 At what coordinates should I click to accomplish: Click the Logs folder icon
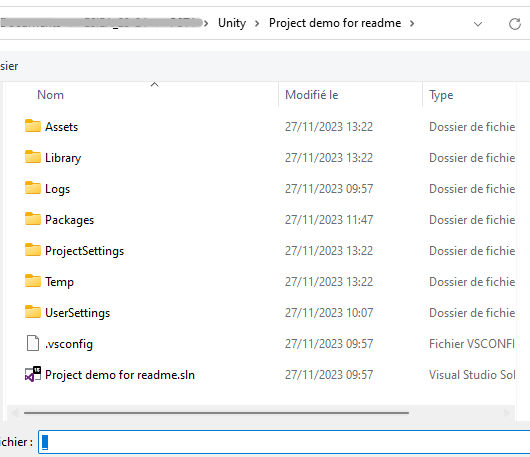33,188
